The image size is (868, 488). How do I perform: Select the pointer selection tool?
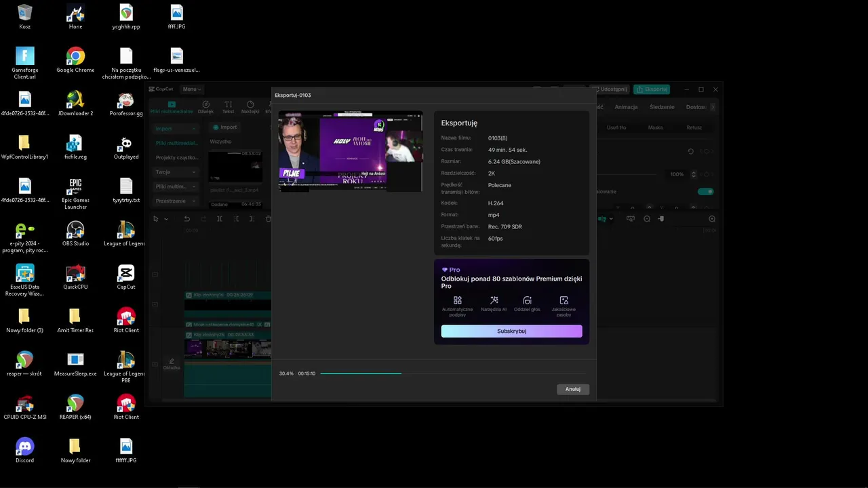pos(156,219)
